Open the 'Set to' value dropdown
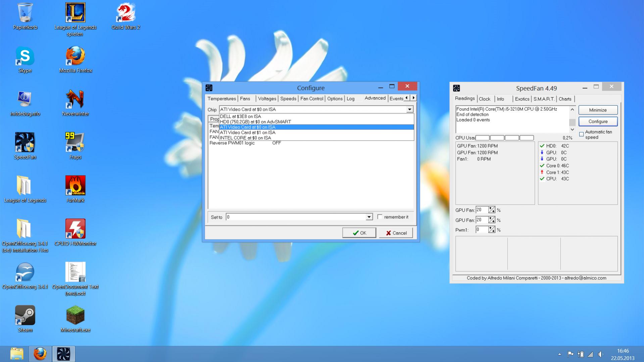The width and height of the screenshot is (644, 362). pyautogui.click(x=369, y=217)
